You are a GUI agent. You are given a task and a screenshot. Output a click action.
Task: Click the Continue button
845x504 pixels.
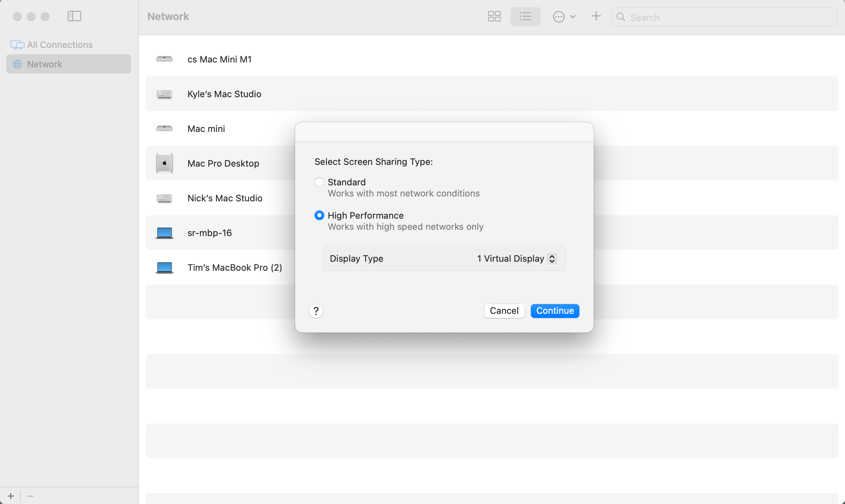[555, 311]
